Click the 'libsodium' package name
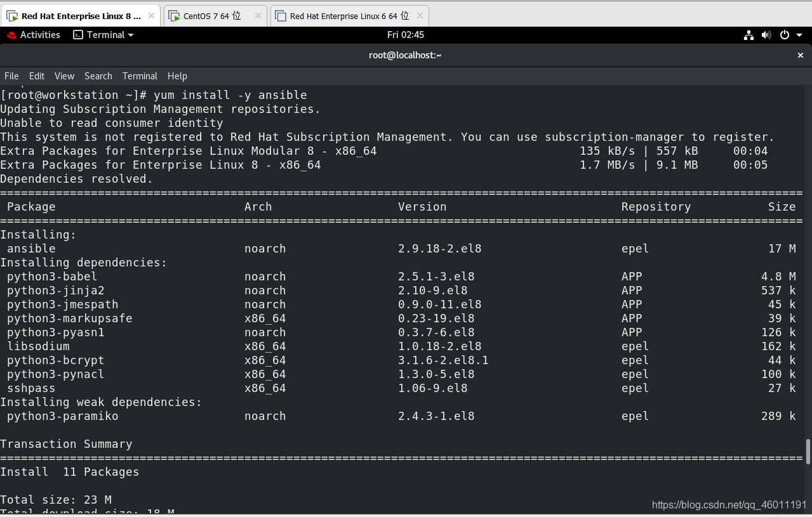Viewport: 812px width, 517px height. pos(38,346)
